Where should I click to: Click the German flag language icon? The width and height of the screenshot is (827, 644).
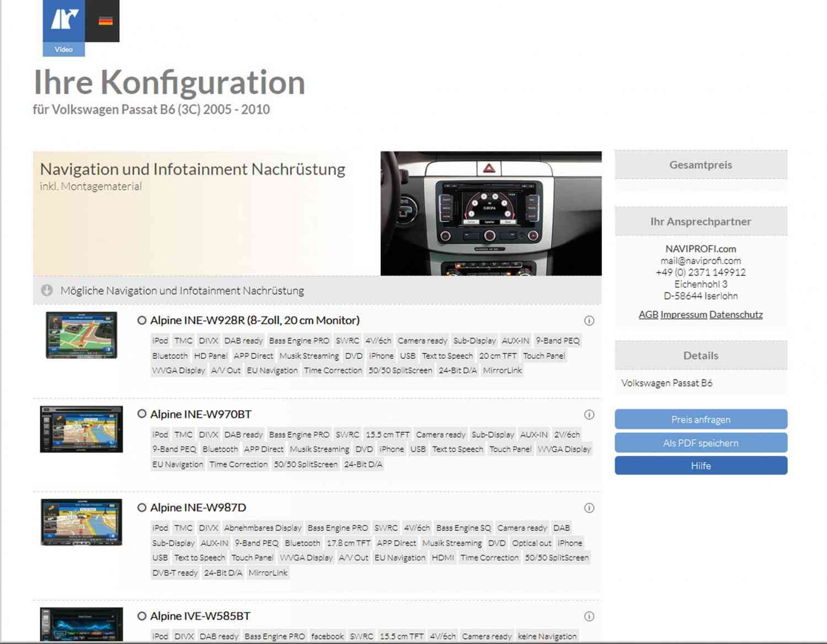click(105, 21)
